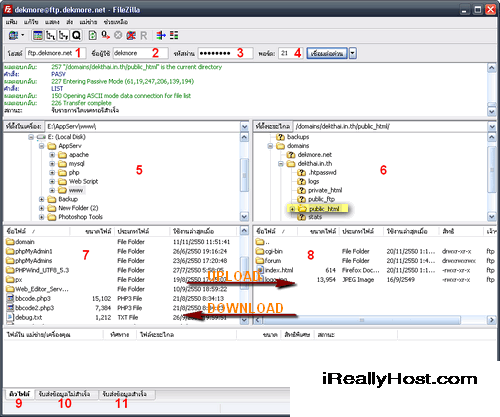Switch to the Queued files tab
Viewport: 500px width, 417px height.
click(19, 394)
